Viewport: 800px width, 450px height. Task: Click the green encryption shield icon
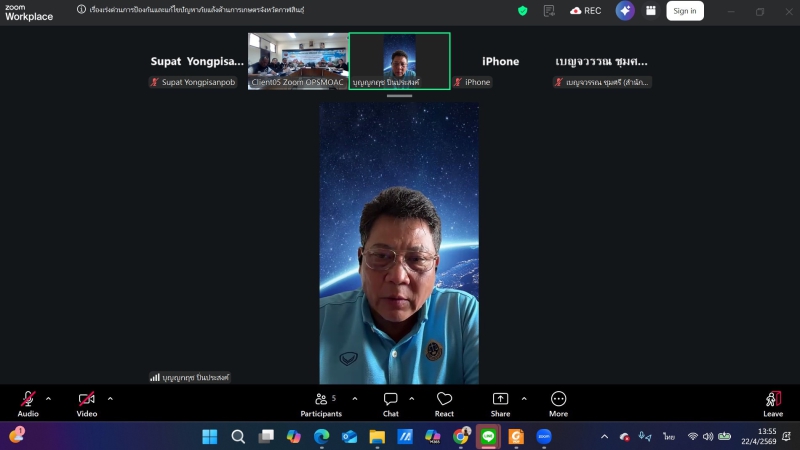[522, 11]
